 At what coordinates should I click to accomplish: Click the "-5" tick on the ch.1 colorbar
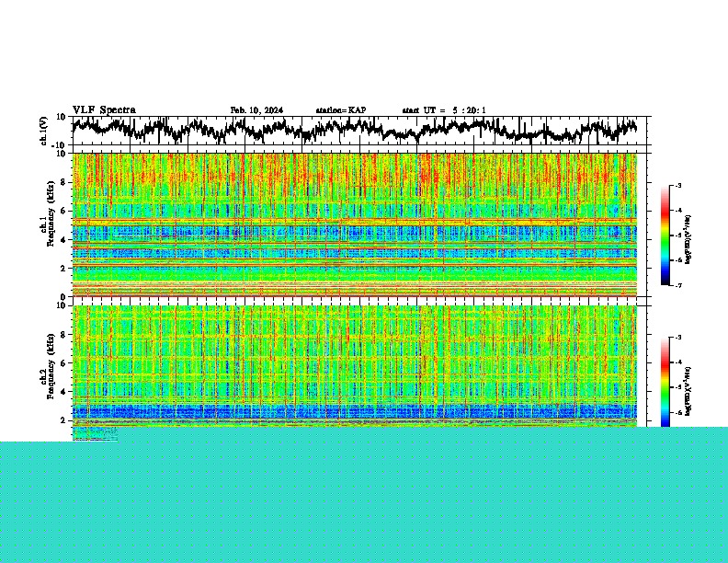point(678,236)
